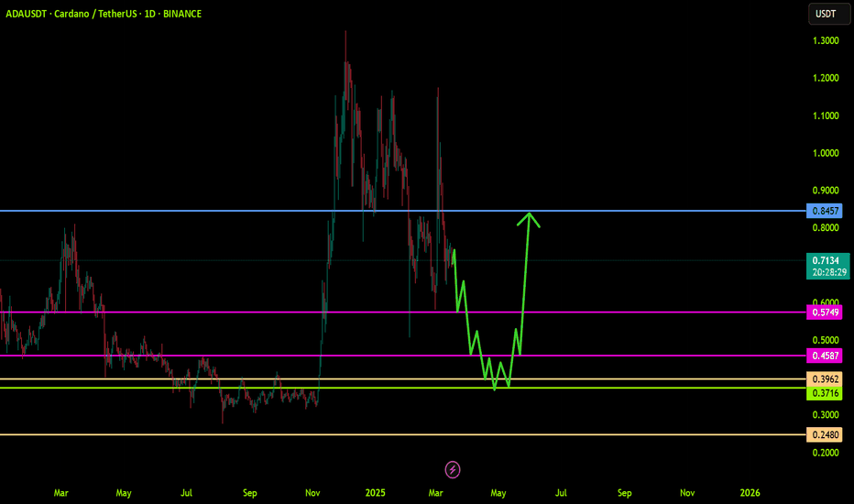Click the 1.2000 price axis value

[x=826, y=78]
